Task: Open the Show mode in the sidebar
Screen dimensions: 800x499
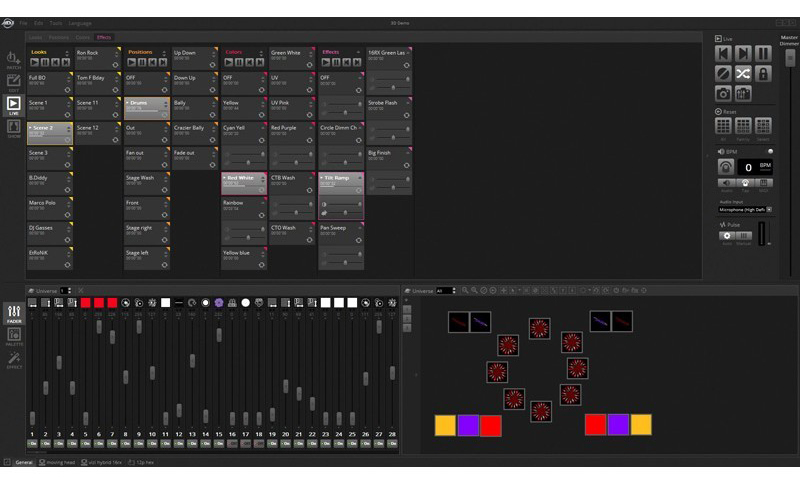Action: click(x=14, y=129)
